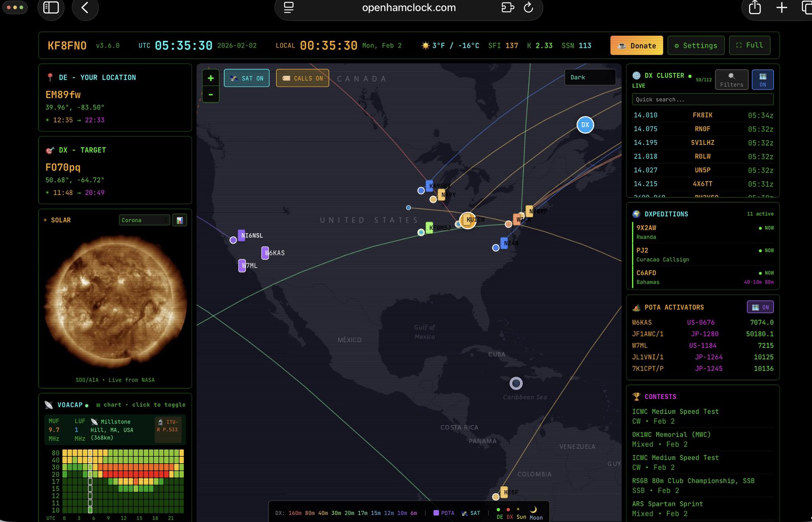The height and width of the screenshot is (522, 812).
Task: Click the browser share icon
Action: 755,8
